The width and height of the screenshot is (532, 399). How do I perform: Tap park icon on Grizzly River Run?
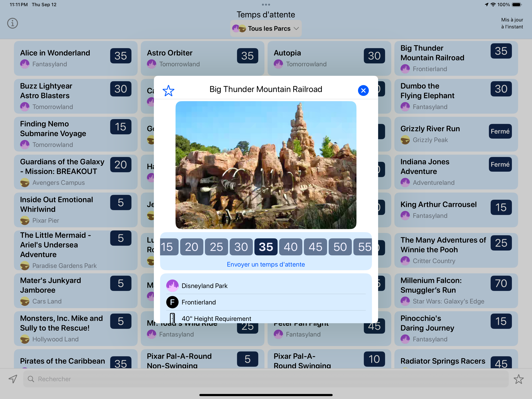(405, 140)
